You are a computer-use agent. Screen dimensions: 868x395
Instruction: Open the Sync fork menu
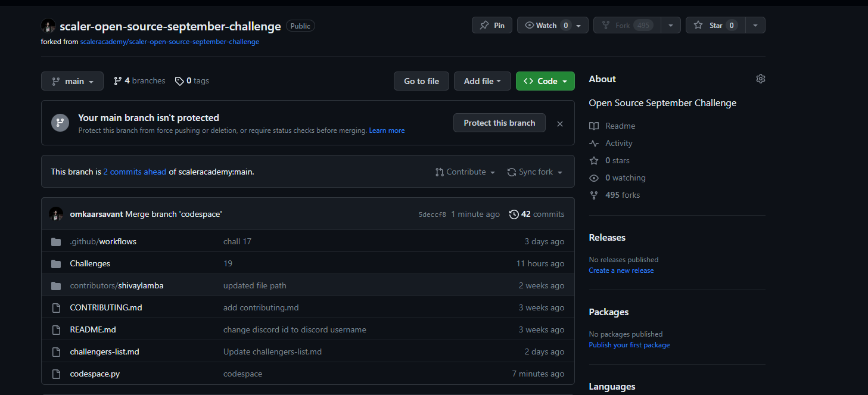tap(534, 172)
